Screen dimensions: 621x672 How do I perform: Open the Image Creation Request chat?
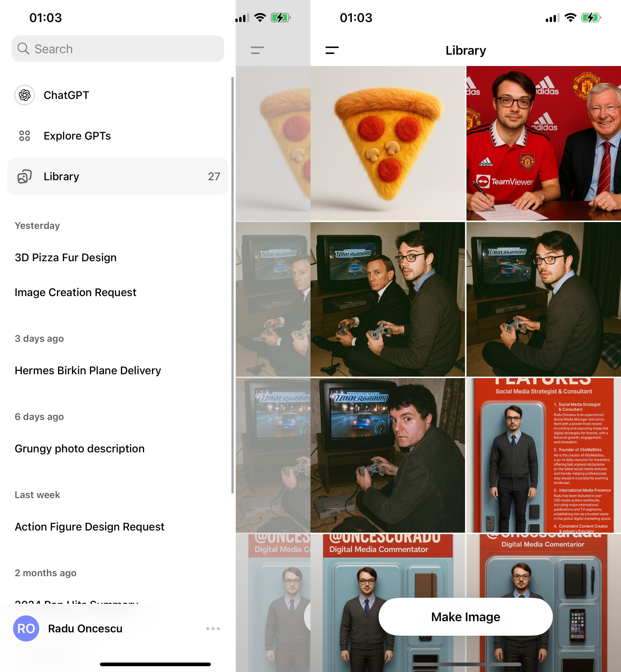75,292
